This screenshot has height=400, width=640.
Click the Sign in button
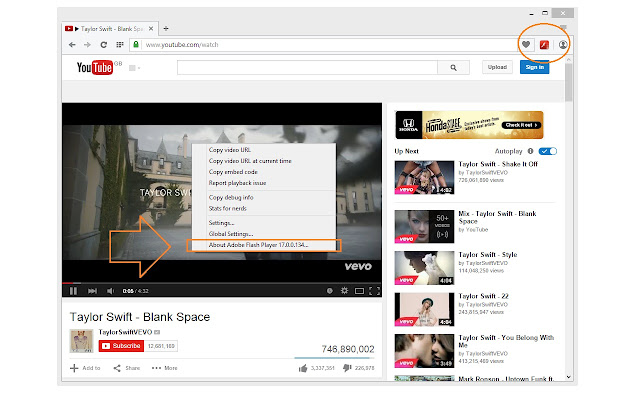click(534, 67)
